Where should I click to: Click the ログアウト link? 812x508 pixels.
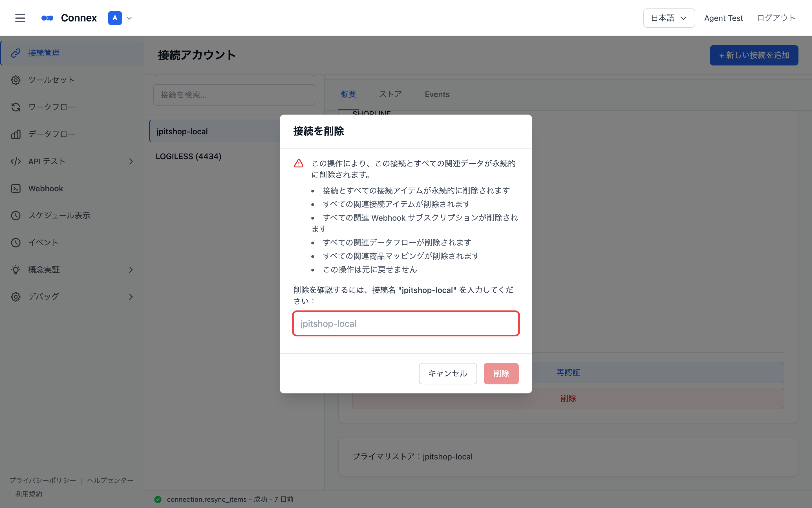(x=776, y=18)
